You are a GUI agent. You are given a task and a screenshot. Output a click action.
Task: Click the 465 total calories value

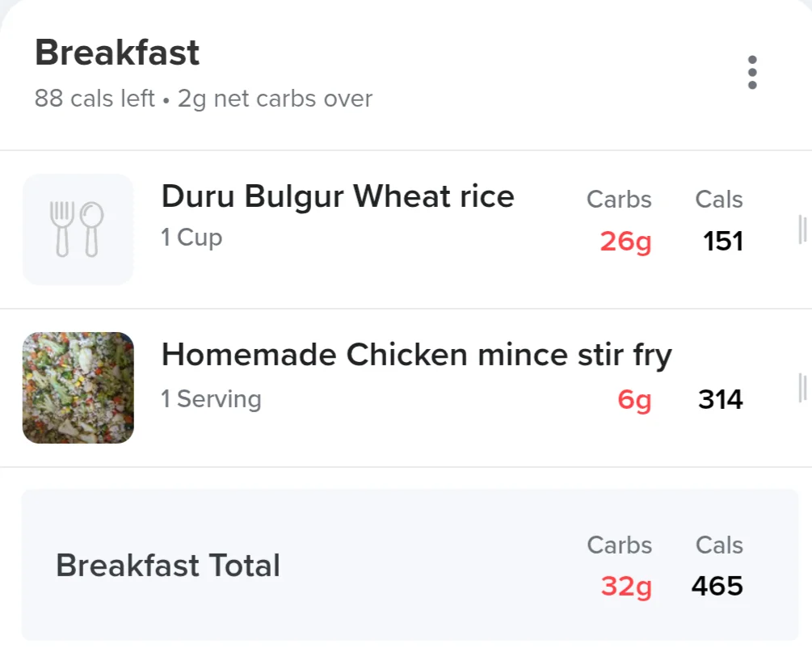[717, 586]
